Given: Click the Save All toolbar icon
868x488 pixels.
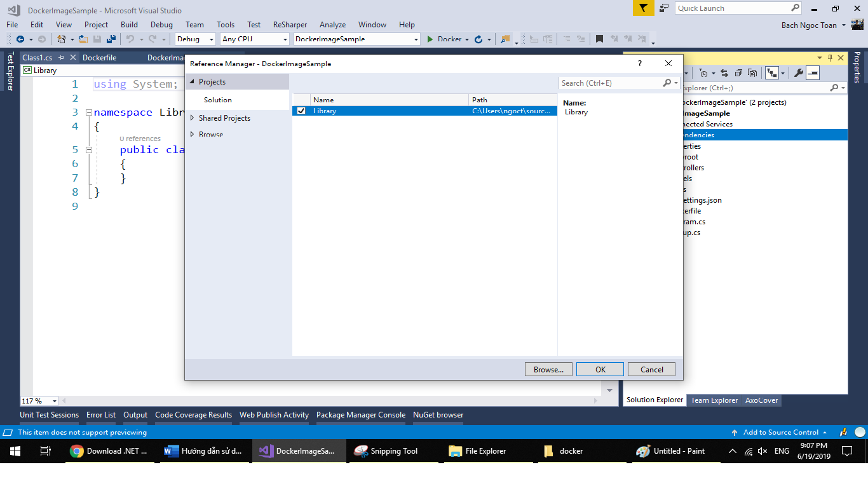Looking at the screenshot, I should pos(110,39).
